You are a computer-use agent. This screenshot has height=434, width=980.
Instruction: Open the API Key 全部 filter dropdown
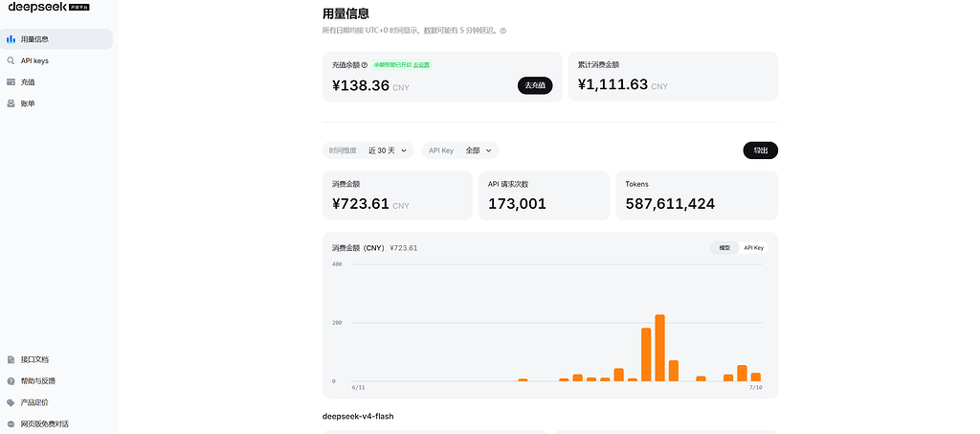(460, 150)
